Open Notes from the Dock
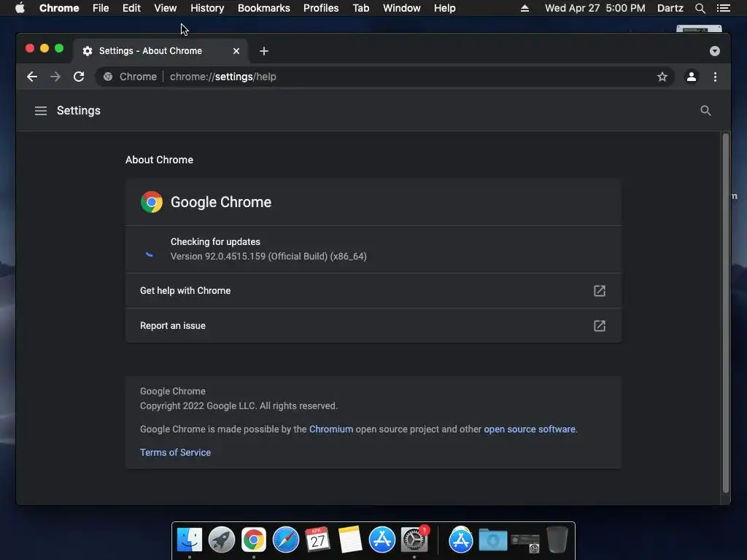This screenshot has width=747, height=560. click(350, 540)
